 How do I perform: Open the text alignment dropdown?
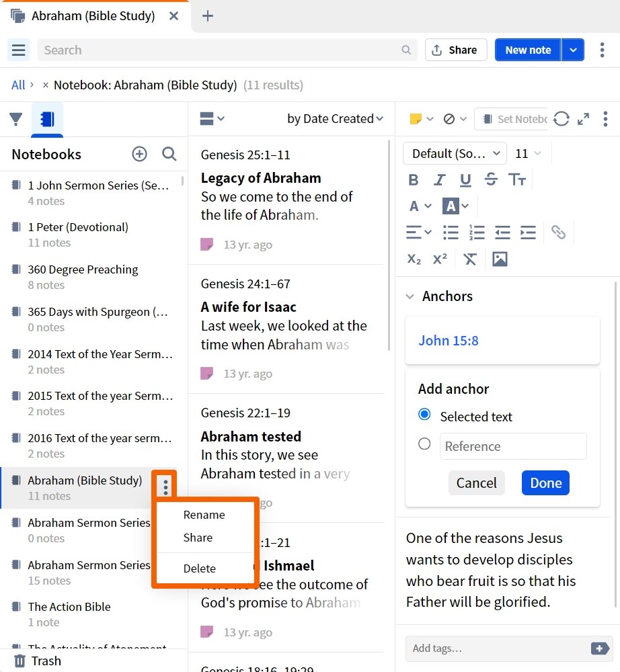(418, 233)
